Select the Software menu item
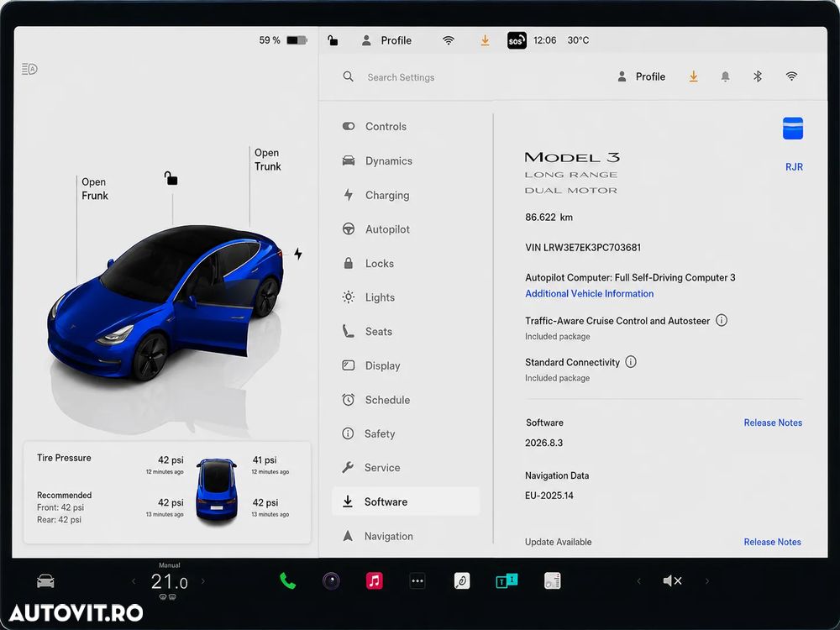840x630 pixels. [x=406, y=501]
